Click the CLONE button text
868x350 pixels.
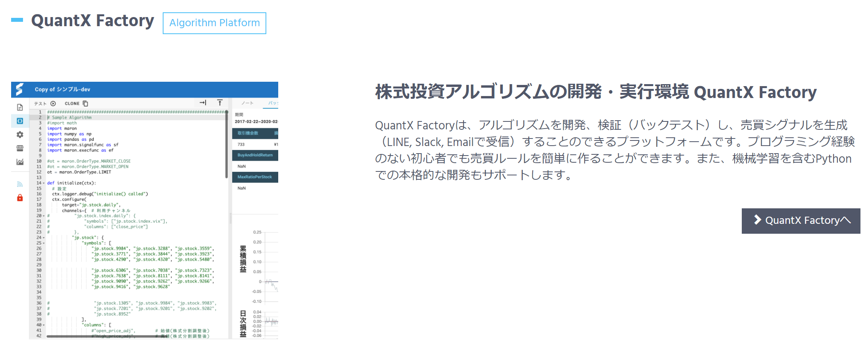tap(72, 104)
